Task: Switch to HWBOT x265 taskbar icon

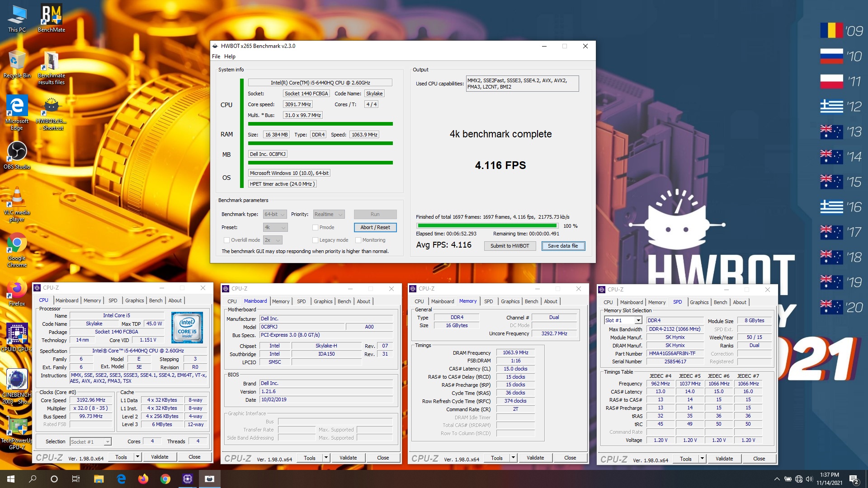Action: [210, 479]
